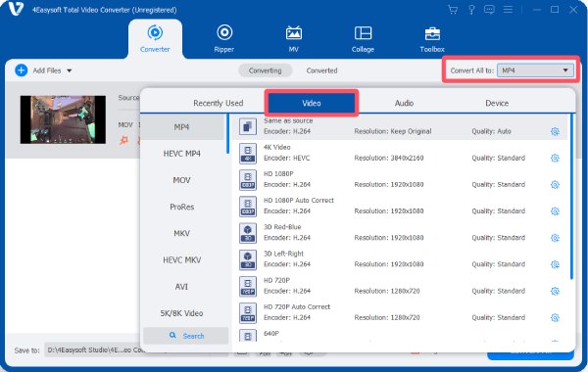Click the 4Easysoft app logo
Image resolution: width=588 pixels, height=372 pixels.
pos(16,9)
